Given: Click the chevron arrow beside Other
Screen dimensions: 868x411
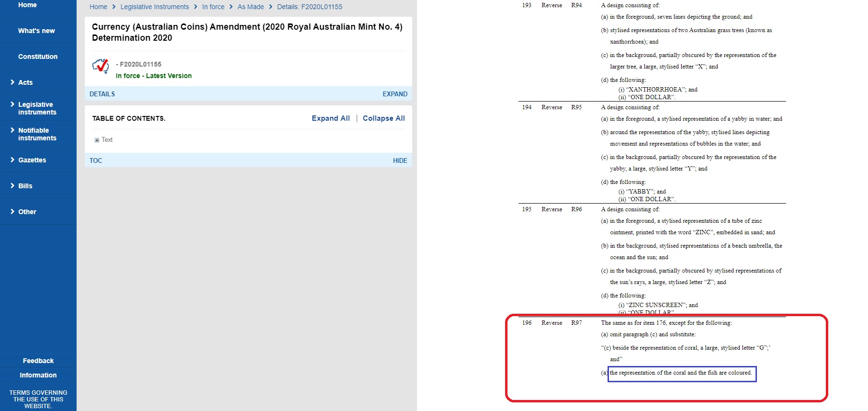Looking at the screenshot, I should (12, 212).
